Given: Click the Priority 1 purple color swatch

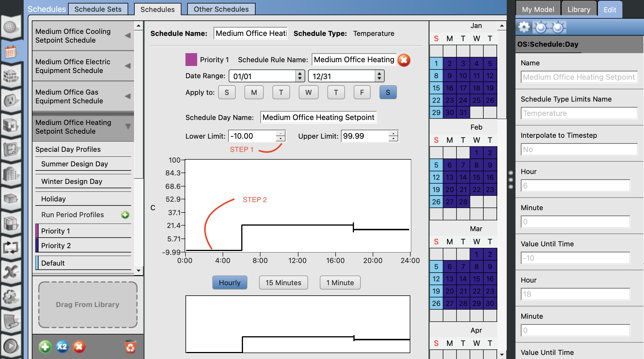Looking at the screenshot, I should pyautogui.click(x=191, y=60).
